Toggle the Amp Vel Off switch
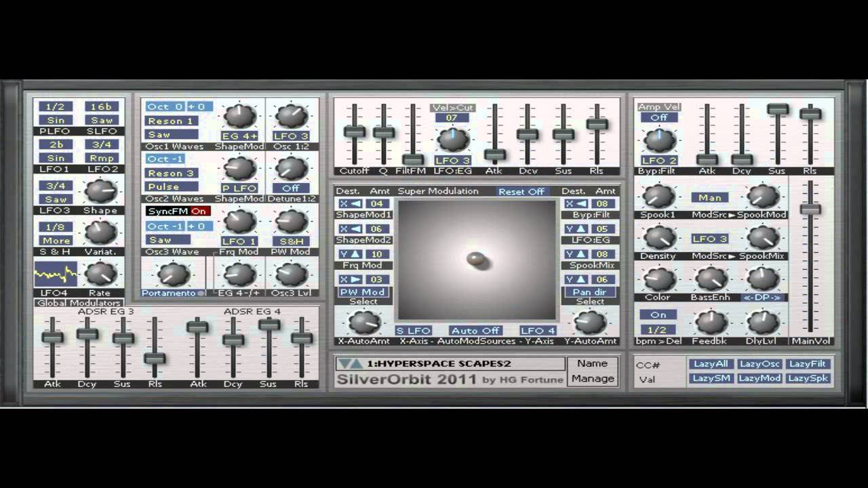Image resolution: width=868 pixels, height=488 pixels. (x=658, y=117)
